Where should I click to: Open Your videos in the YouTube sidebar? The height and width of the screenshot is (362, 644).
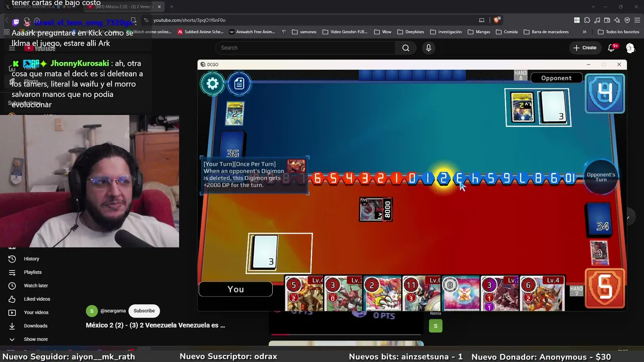pos(36,313)
